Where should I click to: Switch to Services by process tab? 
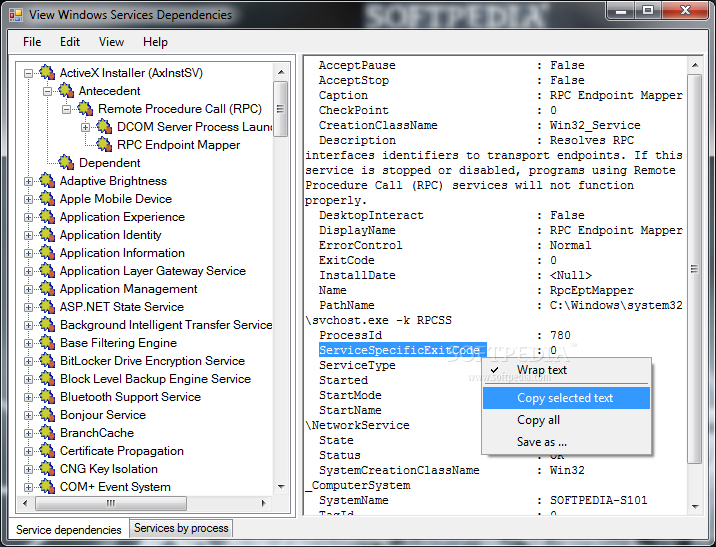tap(181, 528)
